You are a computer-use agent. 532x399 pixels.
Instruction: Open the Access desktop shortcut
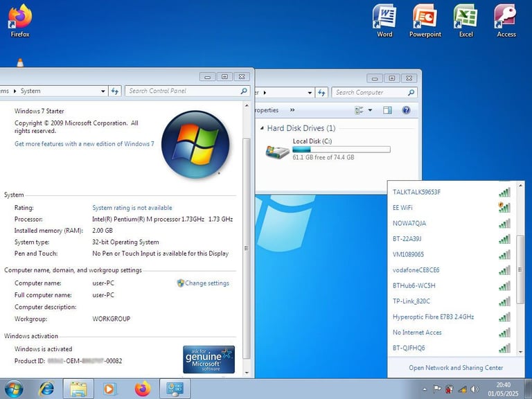(506, 20)
